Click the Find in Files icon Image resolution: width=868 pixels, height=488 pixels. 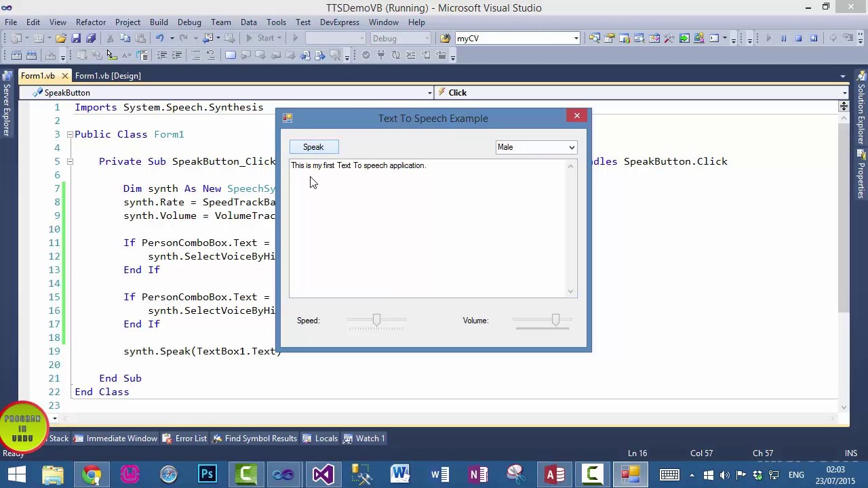445,38
